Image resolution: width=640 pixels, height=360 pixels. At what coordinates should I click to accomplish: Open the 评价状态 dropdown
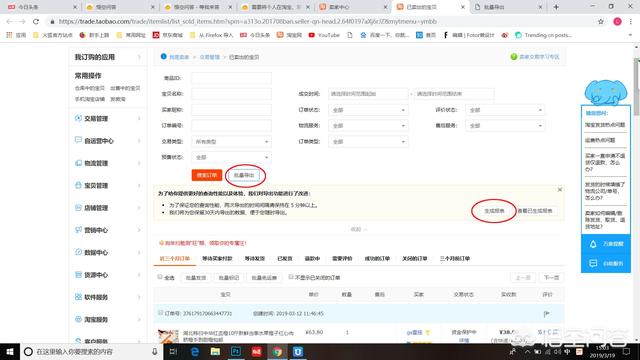(505, 110)
